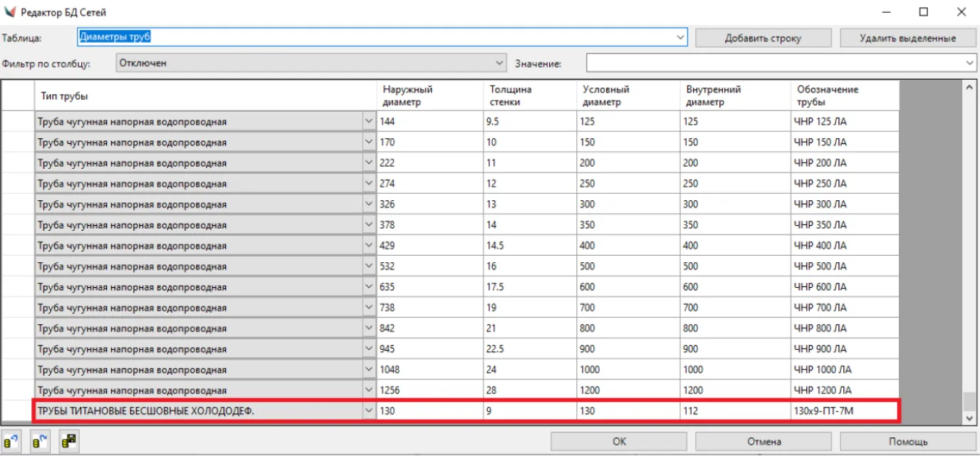Select the cell ЧНР 800 ЛА
This screenshot has height=456, width=980.
[845, 328]
